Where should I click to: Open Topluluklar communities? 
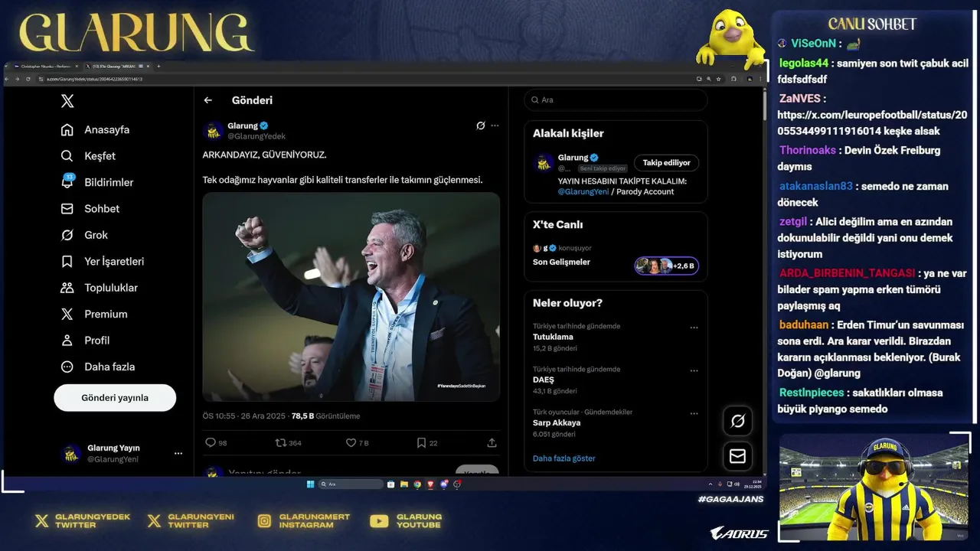[x=100, y=288]
